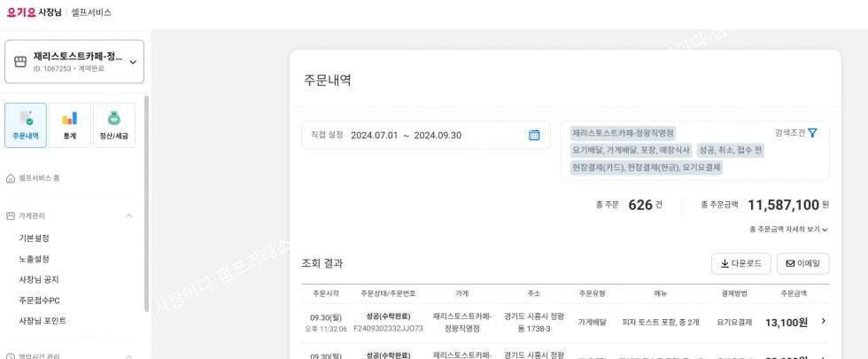This screenshot has width=868, height=359.
Task: Click the 이메일 button
Action: click(x=802, y=263)
